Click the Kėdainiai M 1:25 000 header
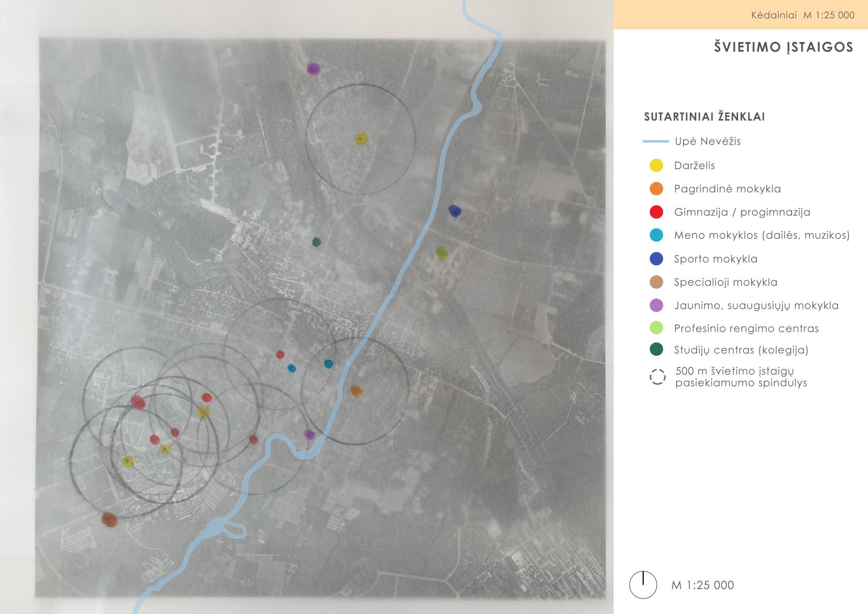This screenshot has height=614, width=868. point(802,15)
